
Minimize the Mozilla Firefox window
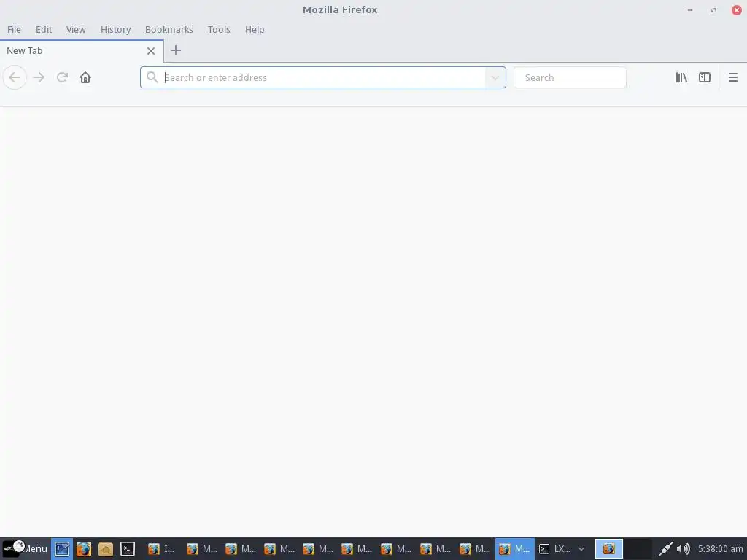690,10
